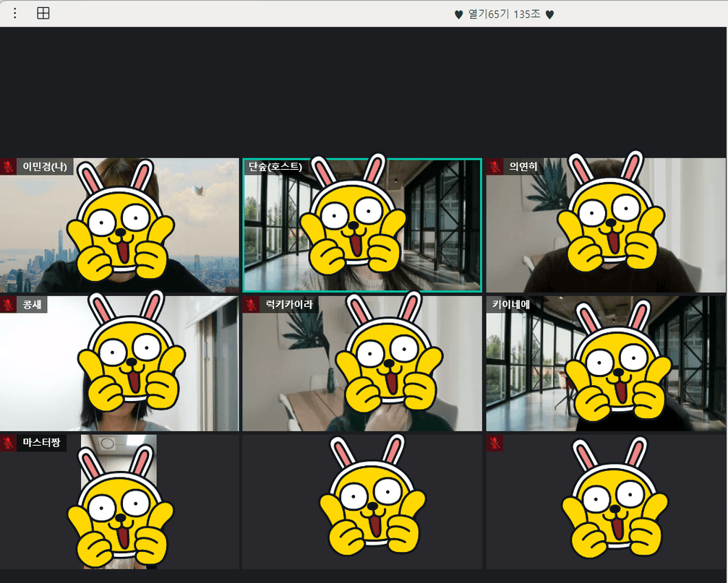Click the 의연히 name label

[x=523, y=166]
